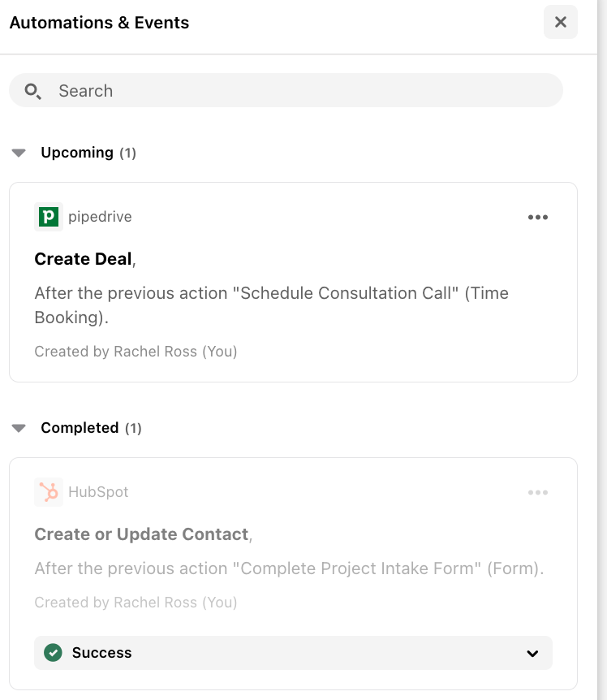Screen dimensions: 607x700
Task: Click the green Success checkmark icon
Action: 53,653
